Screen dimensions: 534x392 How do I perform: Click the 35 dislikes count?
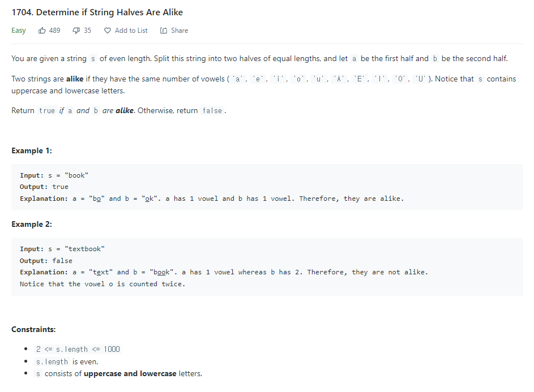pyautogui.click(x=88, y=31)
